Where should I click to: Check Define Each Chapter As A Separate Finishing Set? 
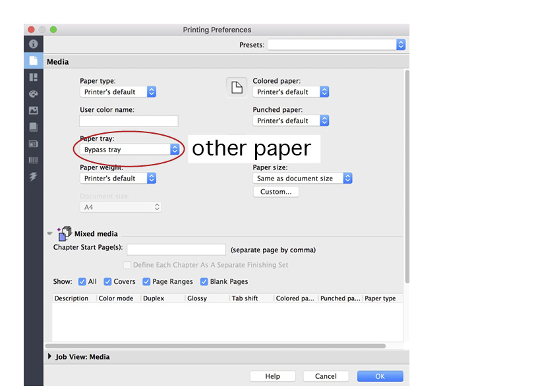coord(127,265)
